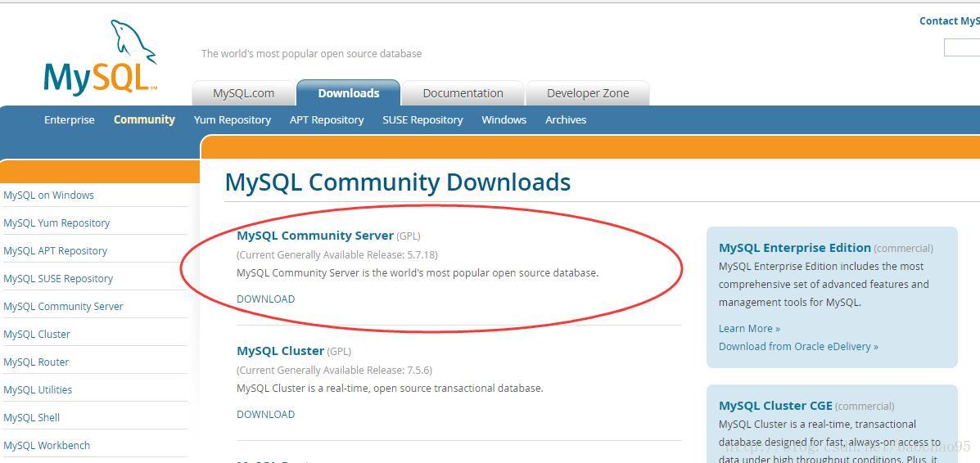Open MySQL Community Server sidebar link
The image size is (980, 463).
(x=63, y=306)
